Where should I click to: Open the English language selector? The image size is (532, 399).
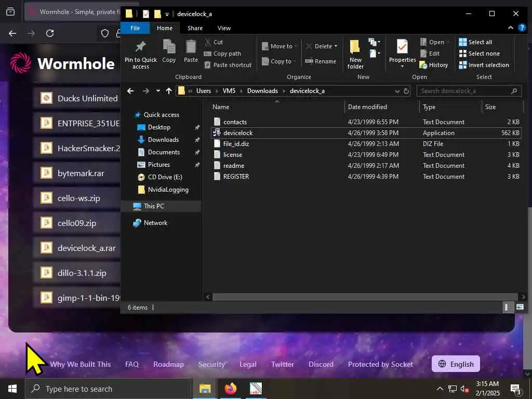456,364
